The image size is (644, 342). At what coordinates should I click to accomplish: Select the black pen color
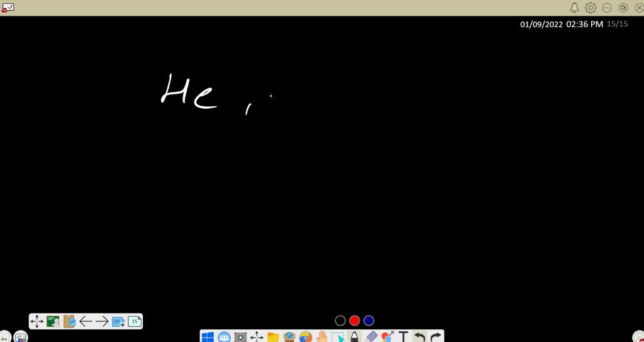click(x=340, y=321)
